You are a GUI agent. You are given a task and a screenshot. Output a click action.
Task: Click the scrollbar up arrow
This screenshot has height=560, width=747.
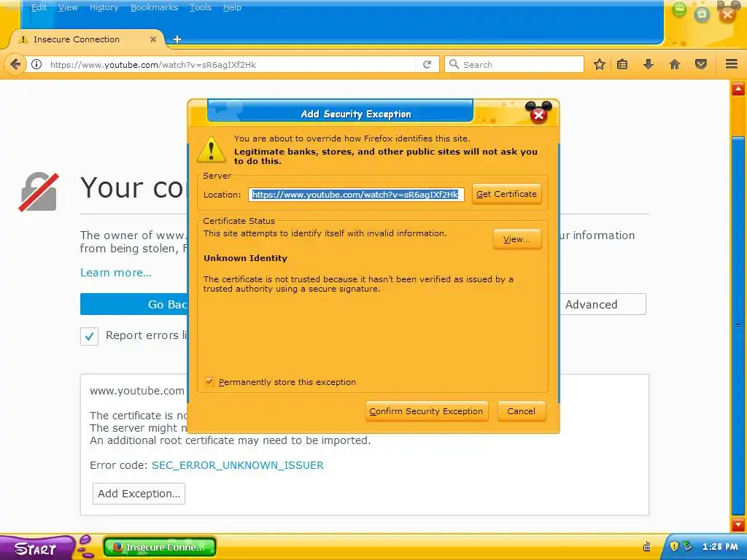[x=738, y=88]
